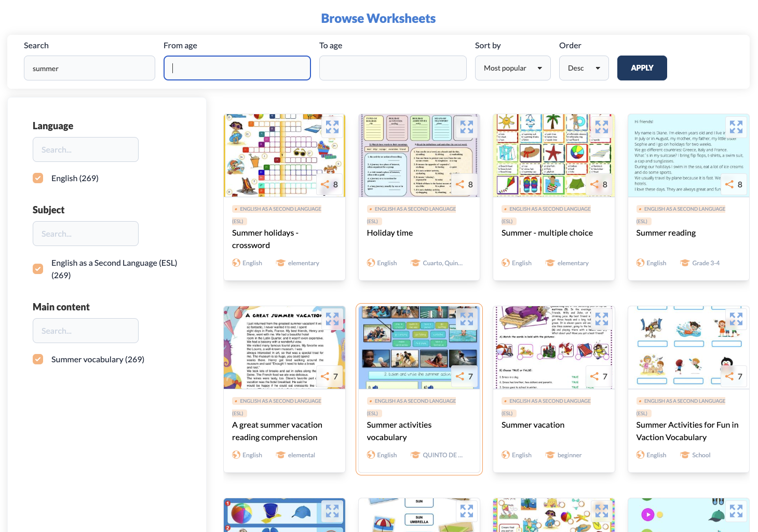758x532 pixels.
Task: Open the Sort by Most popular dropdown
Action: (512, 68)
